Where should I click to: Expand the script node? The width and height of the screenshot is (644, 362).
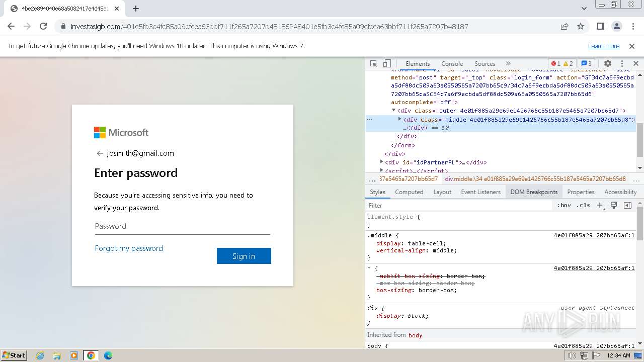click(x=382, y=170)
